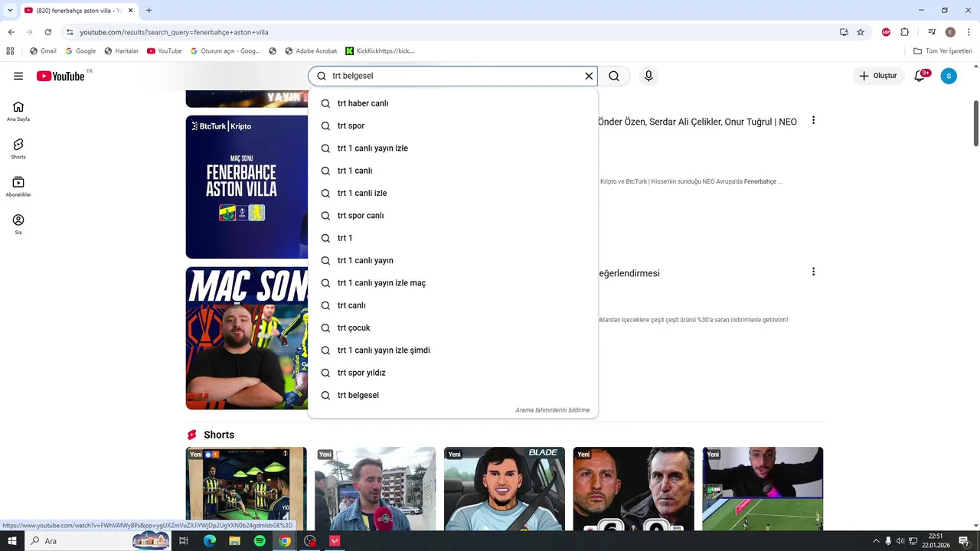Open the browser extensions puzzle icon
980x551 pixels.
coord(905,32)
